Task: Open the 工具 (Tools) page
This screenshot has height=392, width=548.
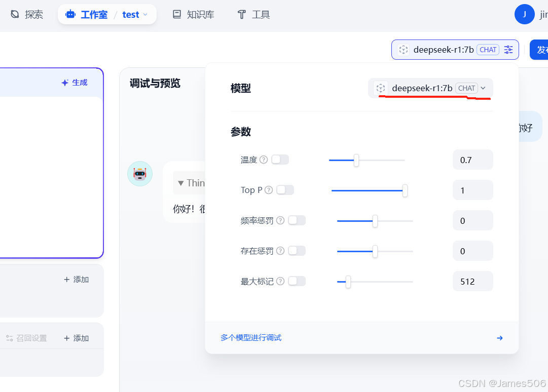Action: pyautogui.click(x=253, y=14)
